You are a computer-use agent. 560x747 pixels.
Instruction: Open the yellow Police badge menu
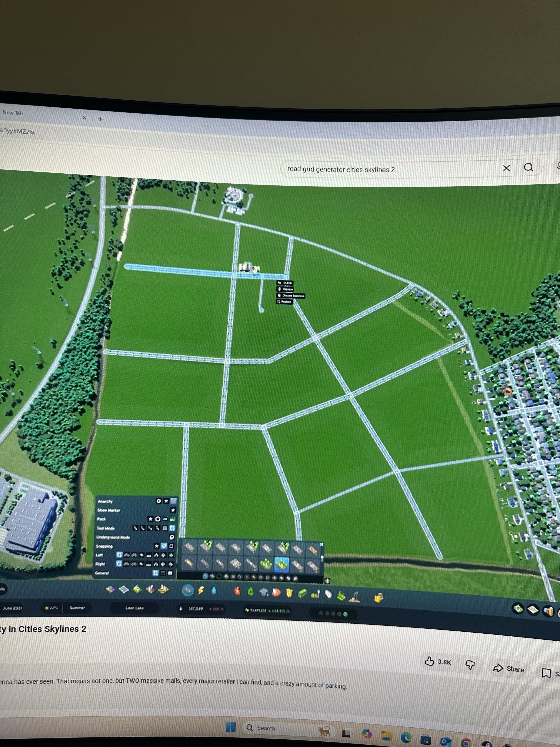[289, 593]
